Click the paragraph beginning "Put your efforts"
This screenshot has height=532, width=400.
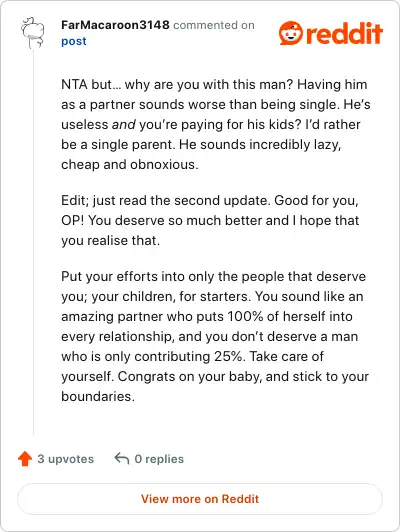click(215, 336)
